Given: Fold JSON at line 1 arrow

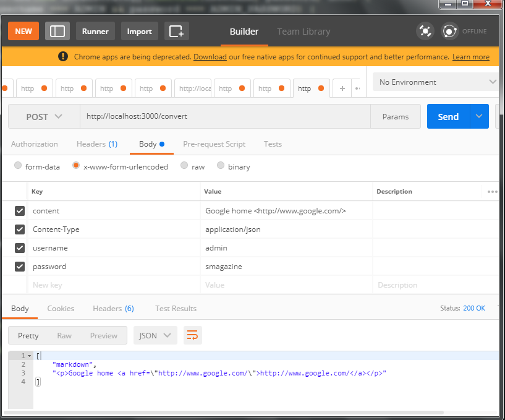Looking at the screenshot, I should [x=29, y=356].
